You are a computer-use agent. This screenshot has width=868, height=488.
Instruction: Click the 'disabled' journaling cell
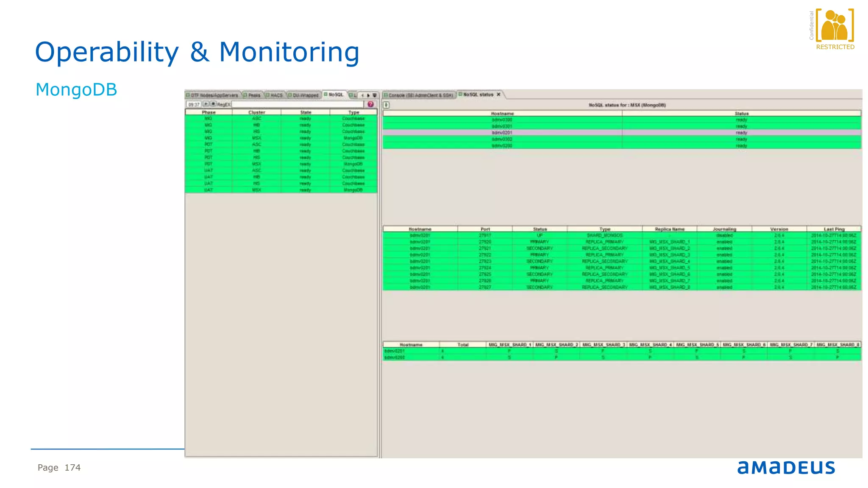[x=724, y=236]
